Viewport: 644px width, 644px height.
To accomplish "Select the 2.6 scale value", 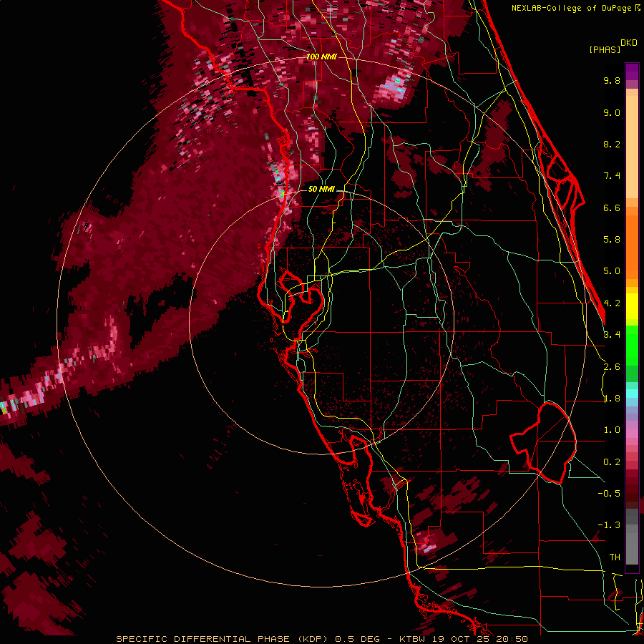I will 612,367.
